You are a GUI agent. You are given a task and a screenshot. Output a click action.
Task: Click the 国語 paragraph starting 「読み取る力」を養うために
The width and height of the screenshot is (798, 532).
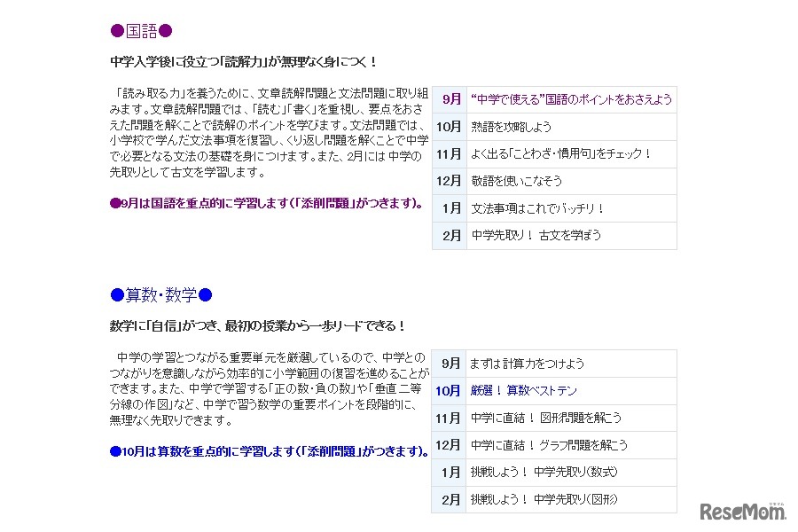(270, 132)
